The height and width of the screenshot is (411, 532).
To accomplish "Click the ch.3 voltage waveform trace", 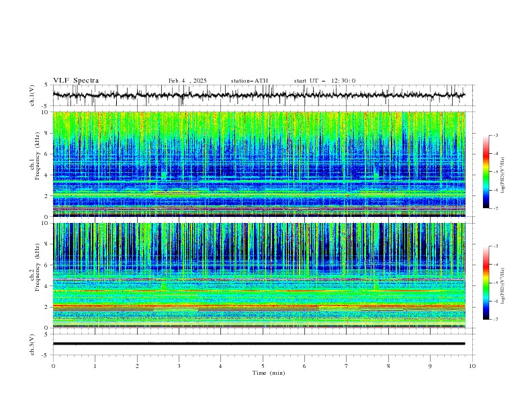I will (259, 344).
